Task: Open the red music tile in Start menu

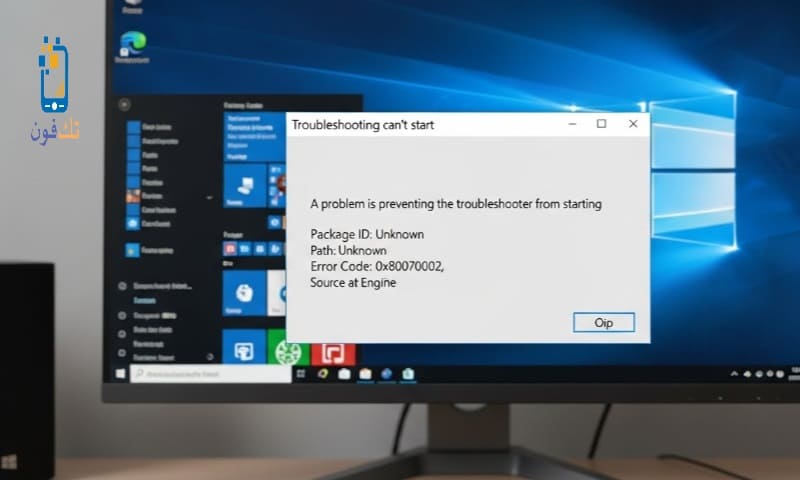Action: click(x=333, y=350)
